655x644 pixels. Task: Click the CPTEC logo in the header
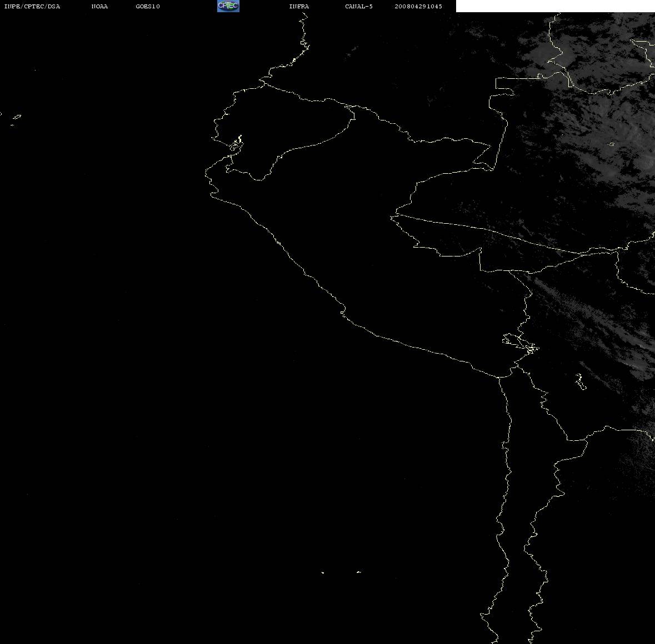coord(228,6)
